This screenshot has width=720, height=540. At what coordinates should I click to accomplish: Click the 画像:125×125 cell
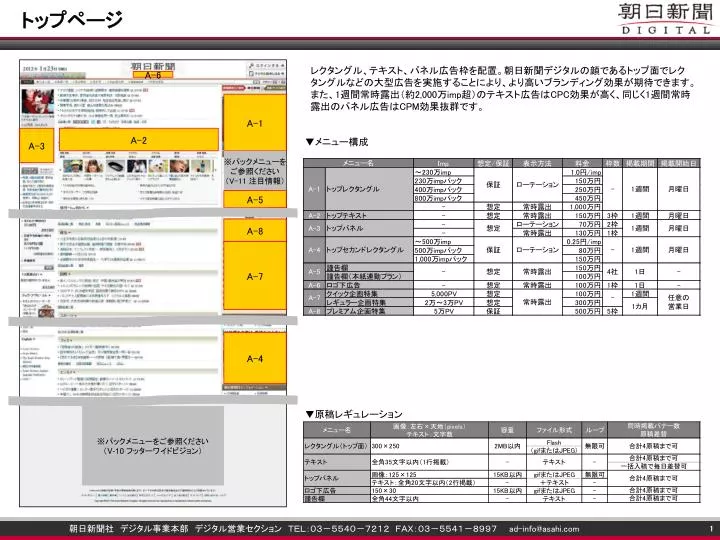pos(429,474)
